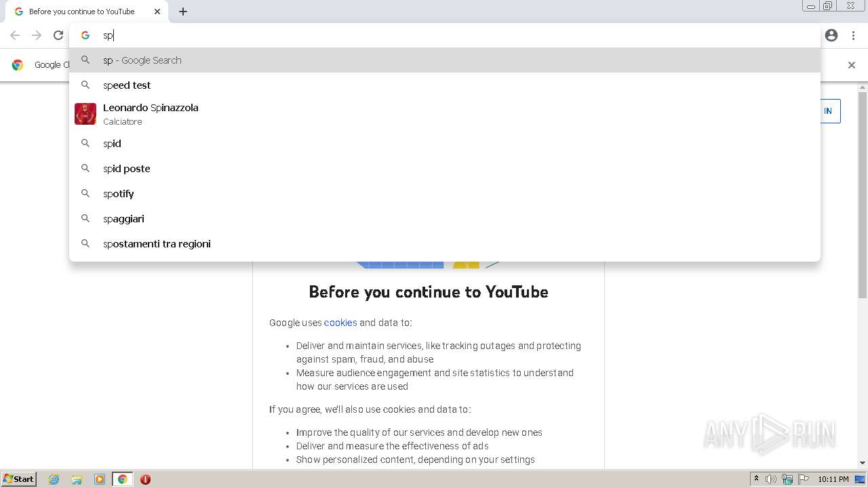
Task: Click the page scrollbar up arrow
Action: [863, 87]
